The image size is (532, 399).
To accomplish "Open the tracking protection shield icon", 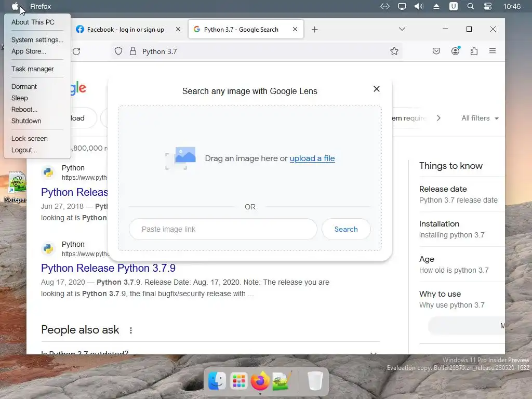I will coord(118,51).
